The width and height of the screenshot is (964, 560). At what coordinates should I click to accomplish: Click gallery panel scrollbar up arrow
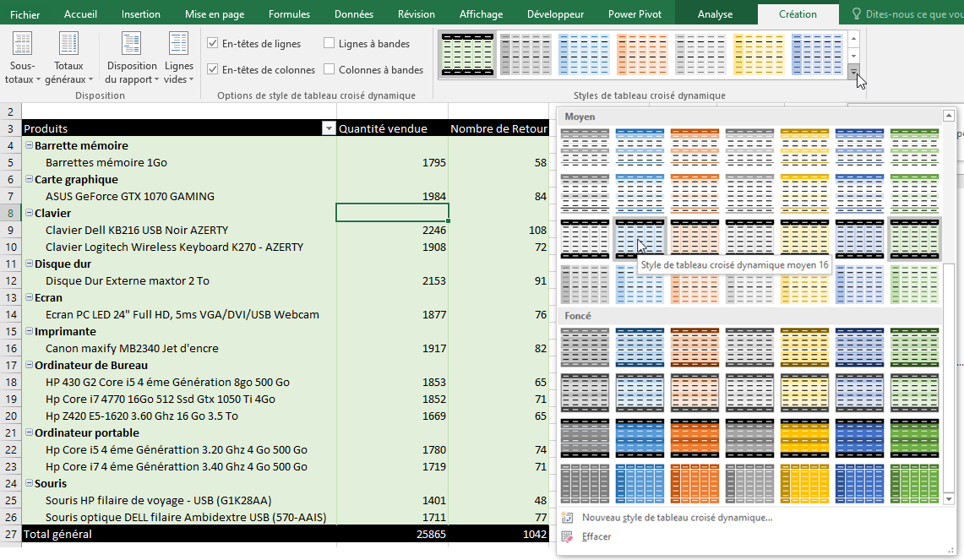click(x=949, y=116)
